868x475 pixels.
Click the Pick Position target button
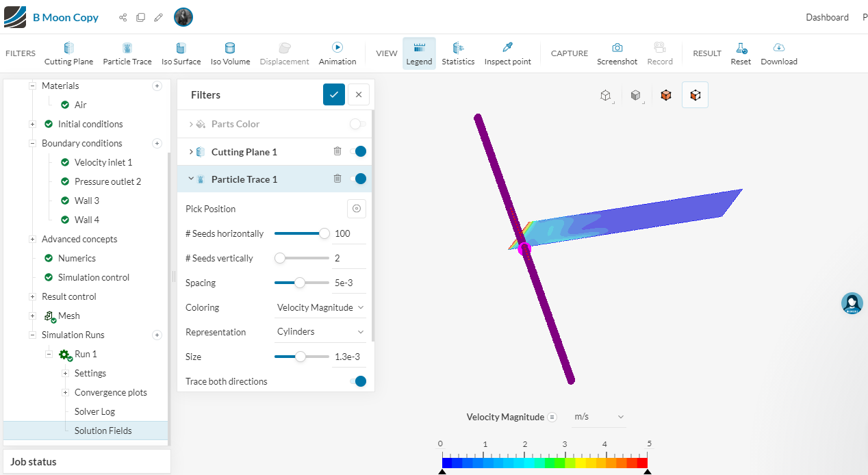click(357, 209)
